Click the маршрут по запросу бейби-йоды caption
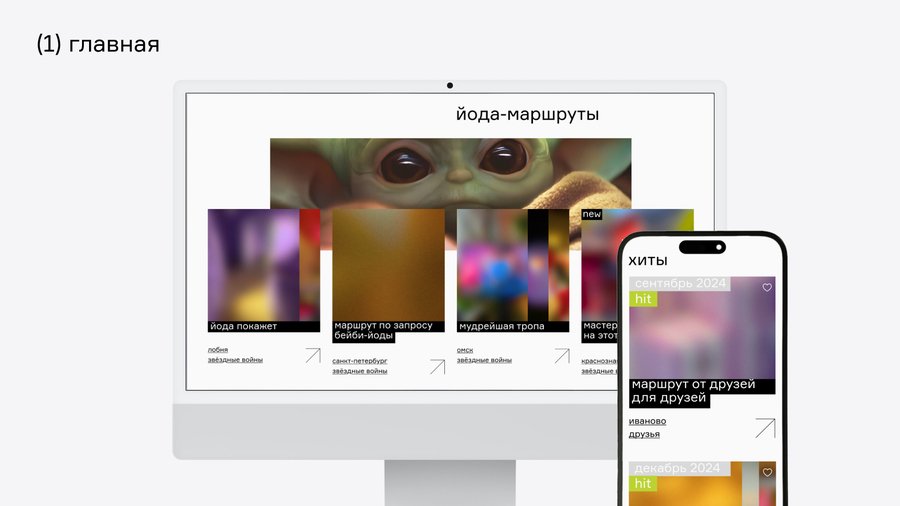 [x=389, y=331]
